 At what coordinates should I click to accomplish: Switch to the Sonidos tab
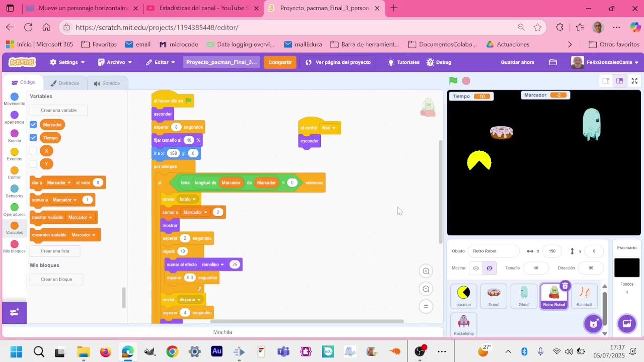[107, 83]
